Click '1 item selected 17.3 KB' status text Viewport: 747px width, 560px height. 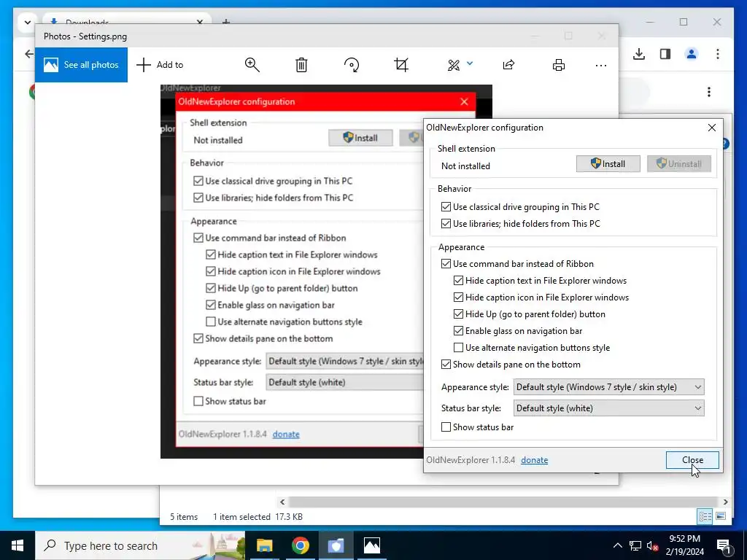[258, 517]
